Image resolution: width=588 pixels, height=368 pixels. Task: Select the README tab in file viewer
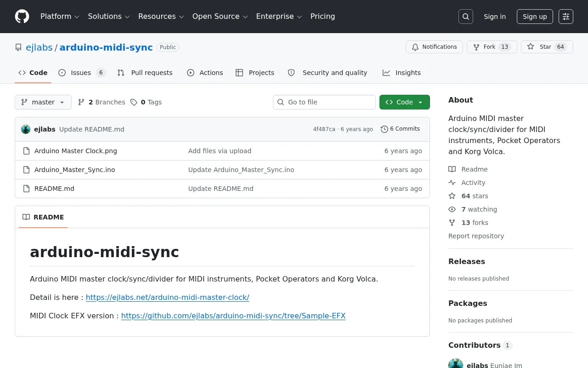click(x=43, y=217)
